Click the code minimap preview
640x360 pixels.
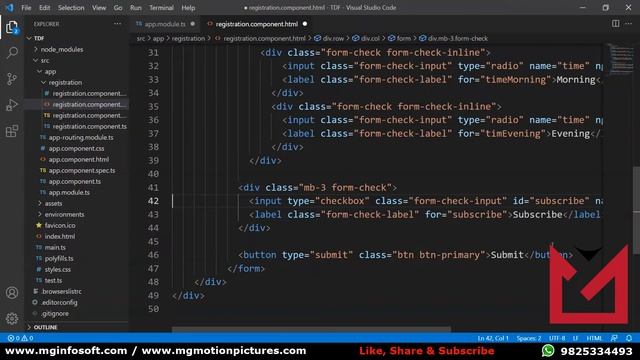coord(622,60)
